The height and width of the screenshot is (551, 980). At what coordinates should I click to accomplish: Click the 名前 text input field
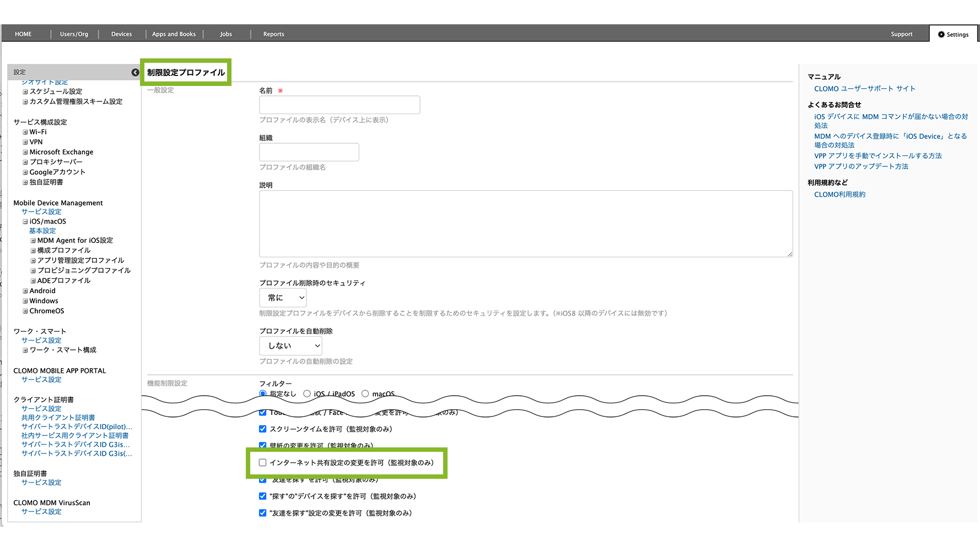point(340,105)
